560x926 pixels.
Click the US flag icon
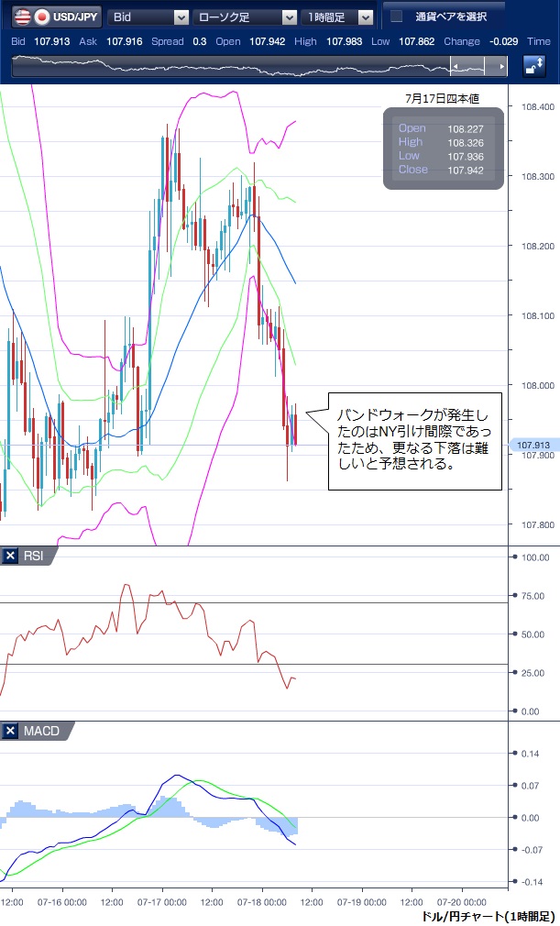[17, 17]
